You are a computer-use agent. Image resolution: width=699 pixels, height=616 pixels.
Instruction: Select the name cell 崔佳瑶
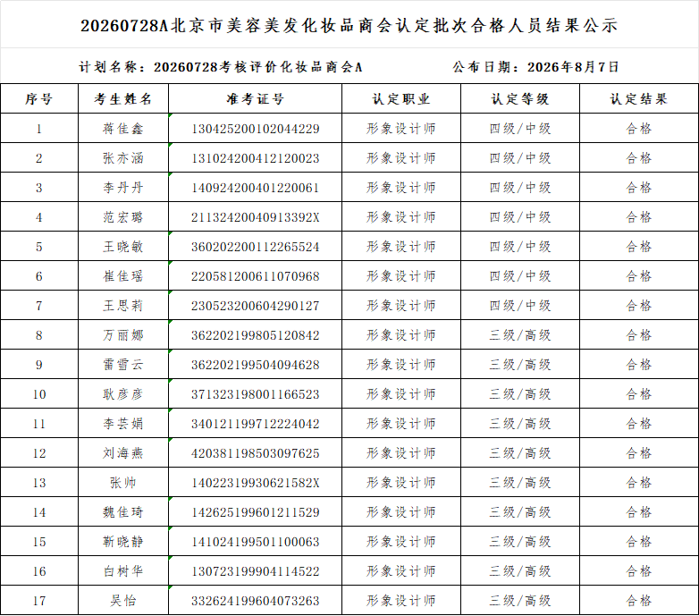[123, 276]
